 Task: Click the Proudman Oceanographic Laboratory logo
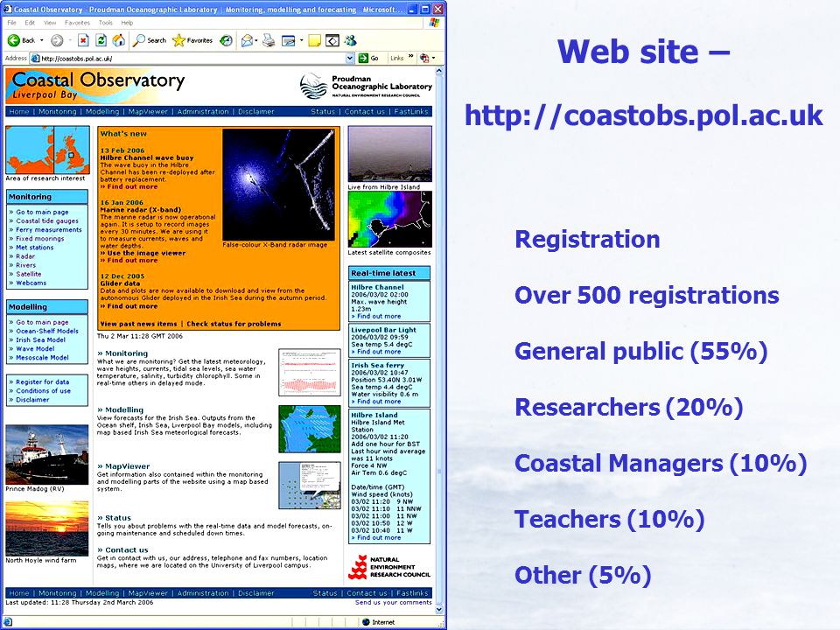(366, 86)
